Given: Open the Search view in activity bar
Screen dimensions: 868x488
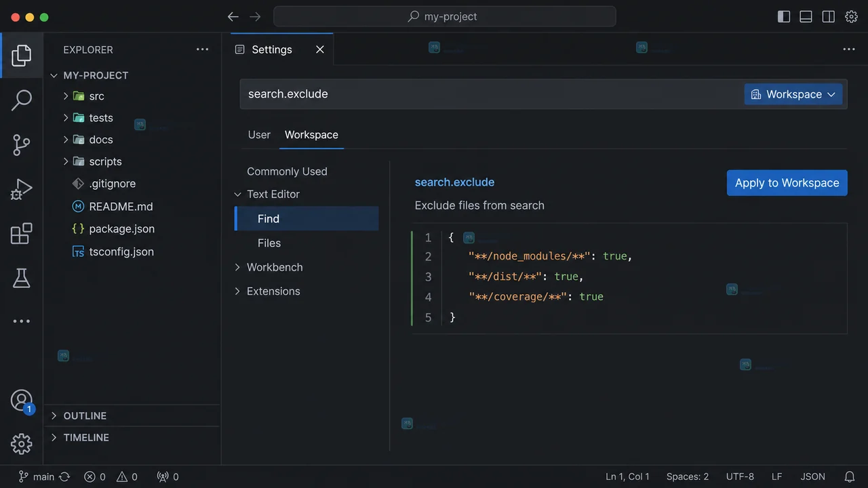Looking at the screenshot, I should click(22, 100).
